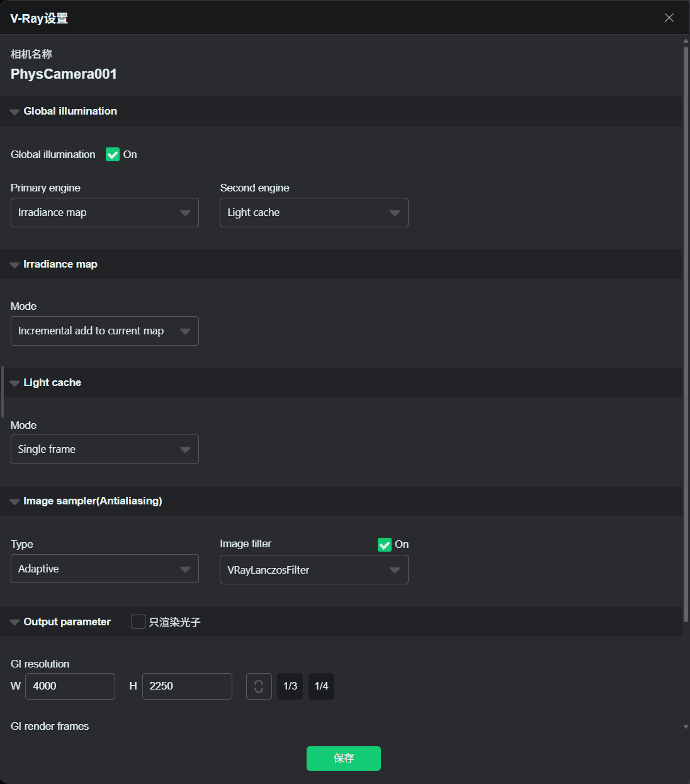Screen dimensions: 690x784
Task: Open the Light cache Mode dropdown
Action: click(105, 450)
